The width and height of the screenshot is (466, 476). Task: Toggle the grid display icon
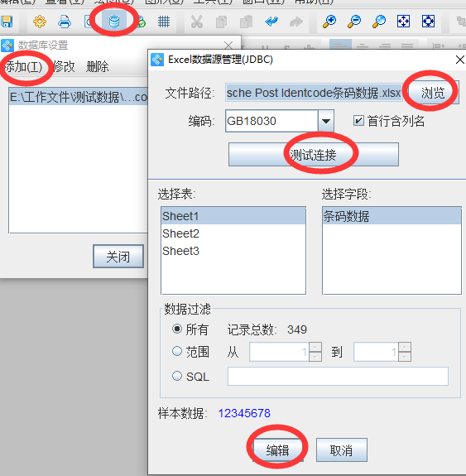[164, 22]
